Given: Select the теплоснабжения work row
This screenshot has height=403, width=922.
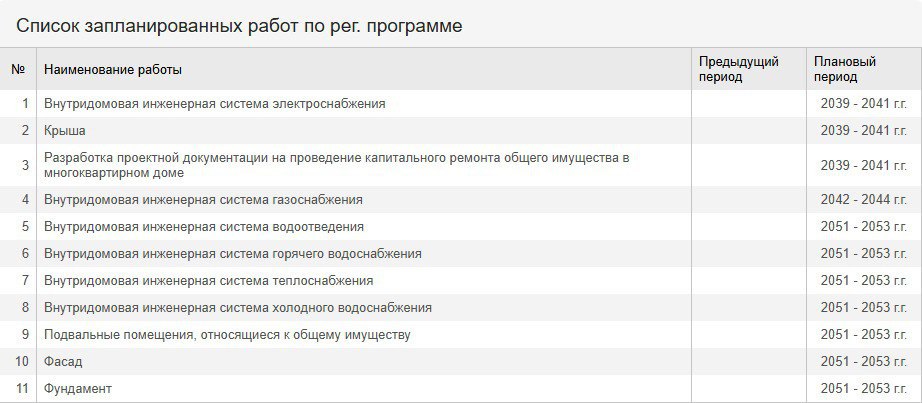Looking at the screenshot, I should [461, 281].
